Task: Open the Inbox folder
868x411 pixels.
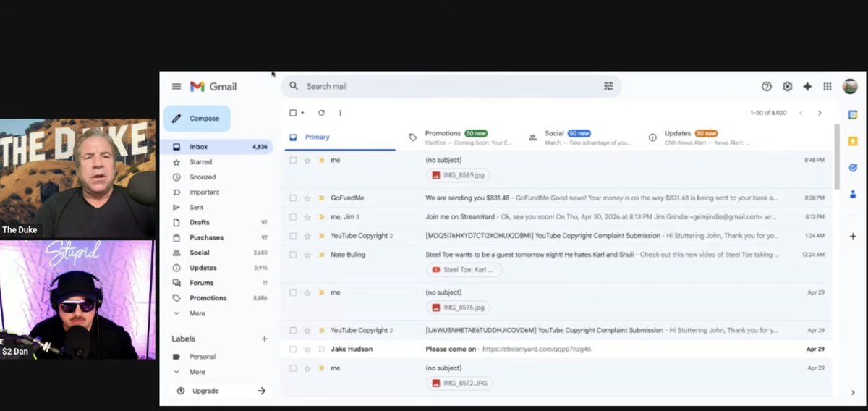Action: coord(218,146)
